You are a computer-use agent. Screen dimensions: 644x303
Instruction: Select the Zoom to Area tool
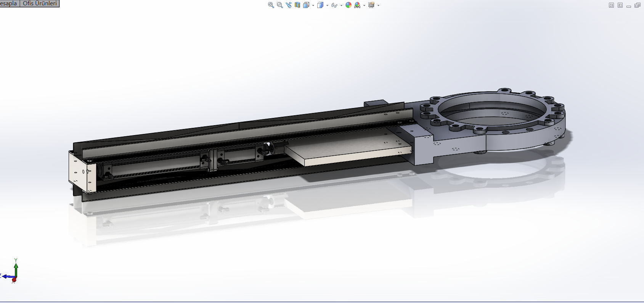pyautogui.click(x=280, y=5)
